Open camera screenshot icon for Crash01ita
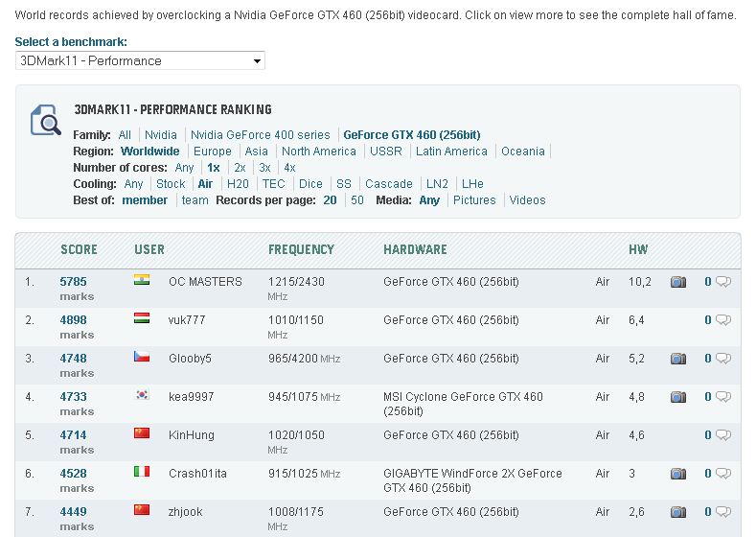This screenshot has width=756, height=537. pyautogui.click(x=677, y=474)
